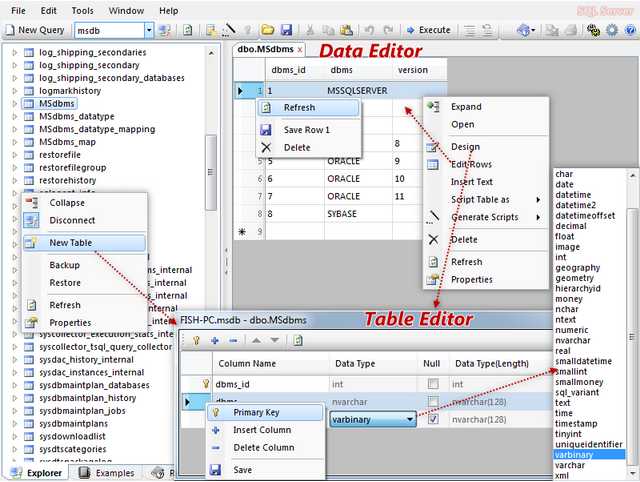Expand the sysdbmaintplan_jobs tree node
This screenshot has width=640, height=482.
pos(15,411)
